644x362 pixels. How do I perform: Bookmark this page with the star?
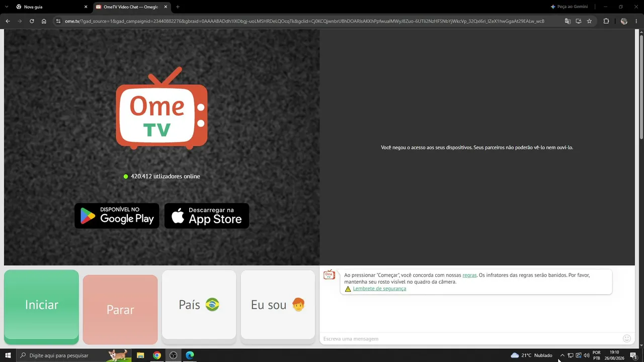pos(589,21)
